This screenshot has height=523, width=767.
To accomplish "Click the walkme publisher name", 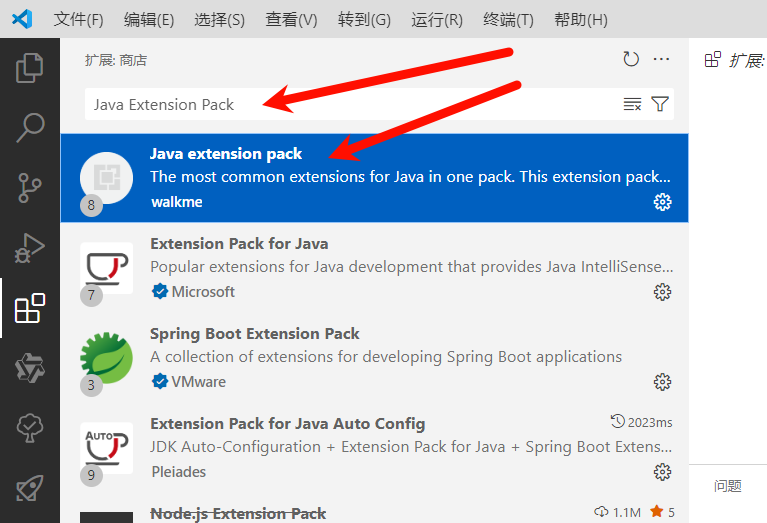I will [177, 202].
